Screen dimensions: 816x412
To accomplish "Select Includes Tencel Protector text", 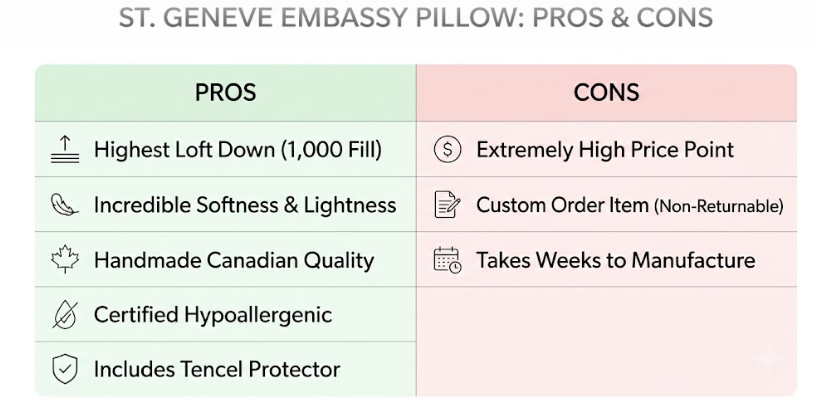I will (x=217, y=370).
